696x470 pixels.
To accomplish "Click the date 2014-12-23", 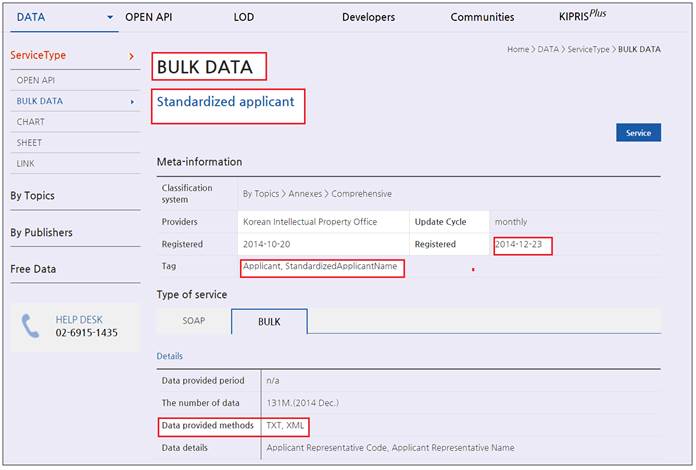I will pos(518,244).
